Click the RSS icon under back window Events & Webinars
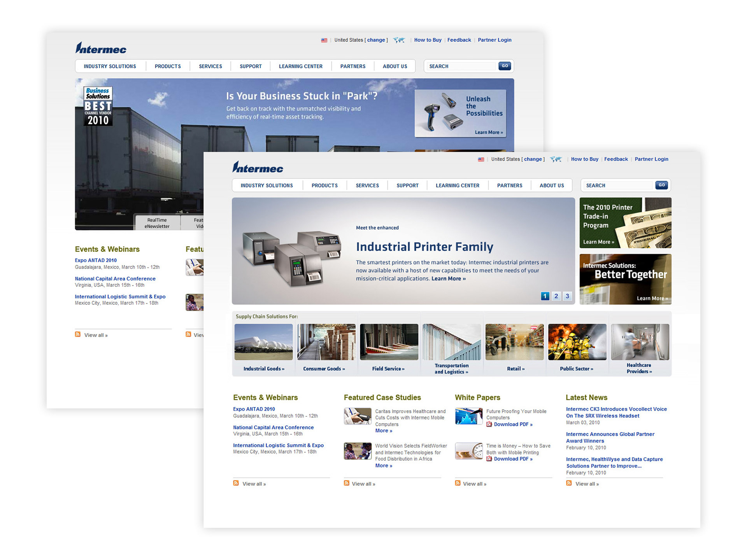This screenshot has width=747, height=560. [x=78, y=334]
